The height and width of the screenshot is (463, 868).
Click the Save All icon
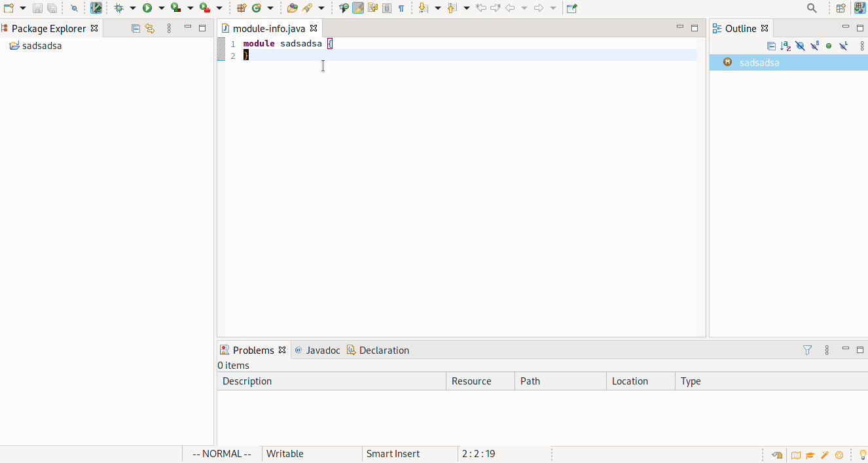pos(52,8)
